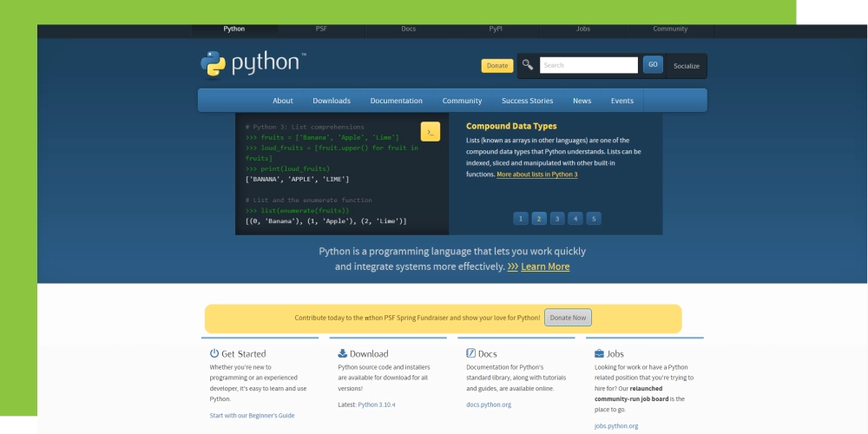Click the Download heading
Screen dimensions: 868x434
[x=369, y=354]
